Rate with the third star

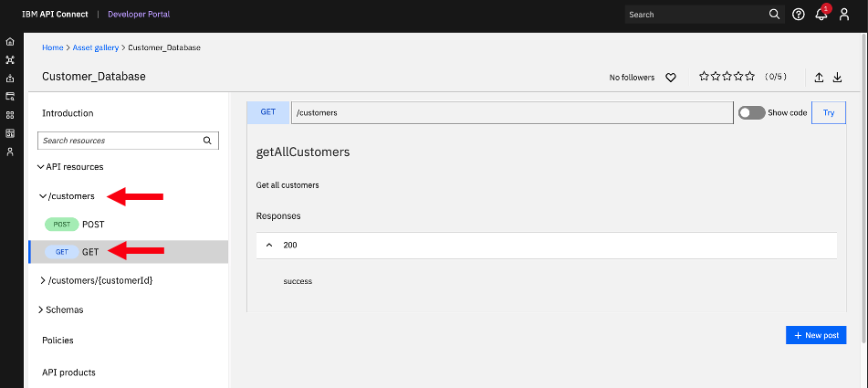tap(727, 77)
